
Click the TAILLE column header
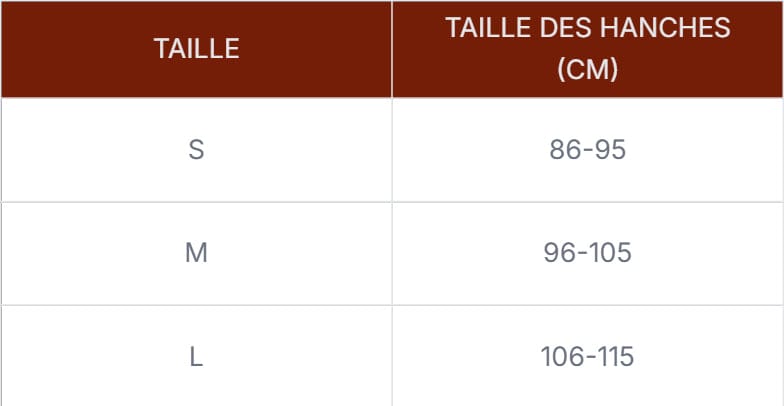coord(196,49)
